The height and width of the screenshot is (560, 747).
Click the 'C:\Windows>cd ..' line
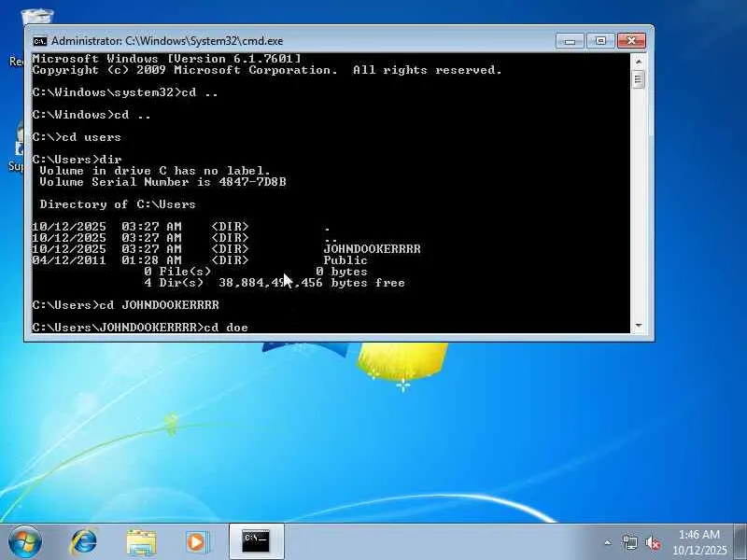click(x=92, y=115)
